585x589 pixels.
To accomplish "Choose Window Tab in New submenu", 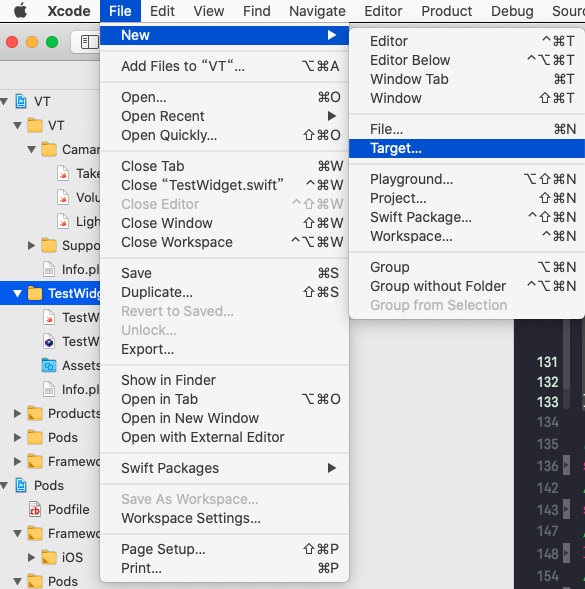I will pos(467,79).
